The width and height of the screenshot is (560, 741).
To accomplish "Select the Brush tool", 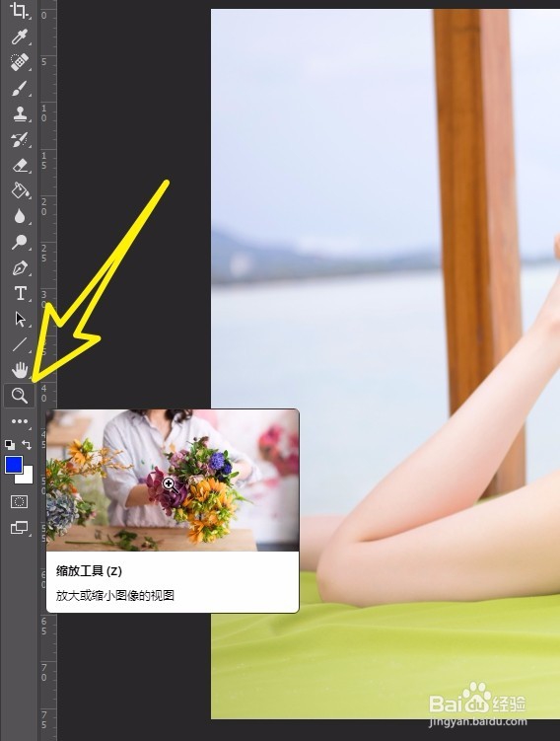I will point(20,88).
